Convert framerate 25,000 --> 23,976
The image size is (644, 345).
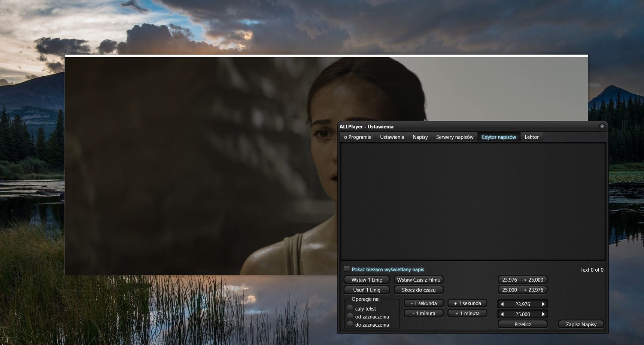[523, 290]
